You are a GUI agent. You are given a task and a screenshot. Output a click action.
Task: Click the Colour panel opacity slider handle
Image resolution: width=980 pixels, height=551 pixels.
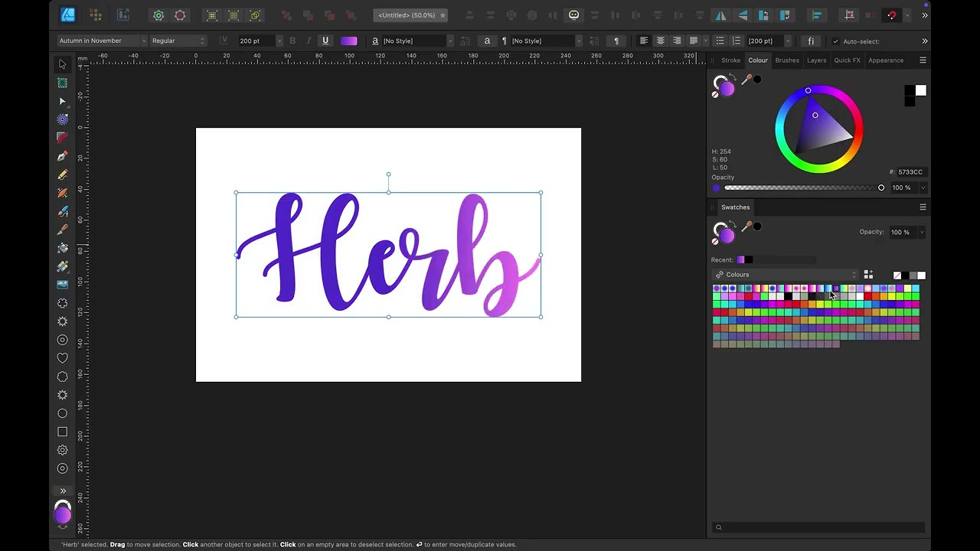[x=881, y=187]
